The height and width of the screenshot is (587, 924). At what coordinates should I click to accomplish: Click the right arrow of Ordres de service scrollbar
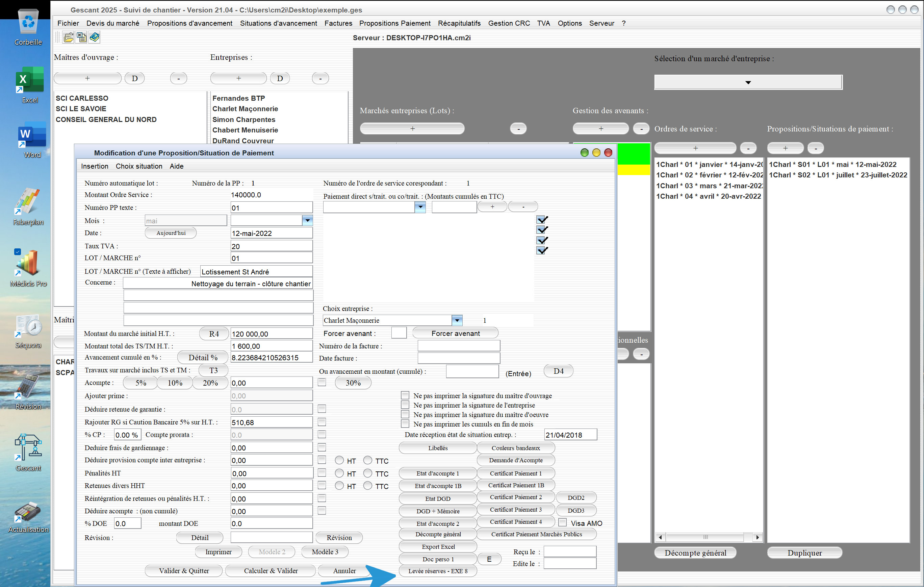(x=758, y=537)
